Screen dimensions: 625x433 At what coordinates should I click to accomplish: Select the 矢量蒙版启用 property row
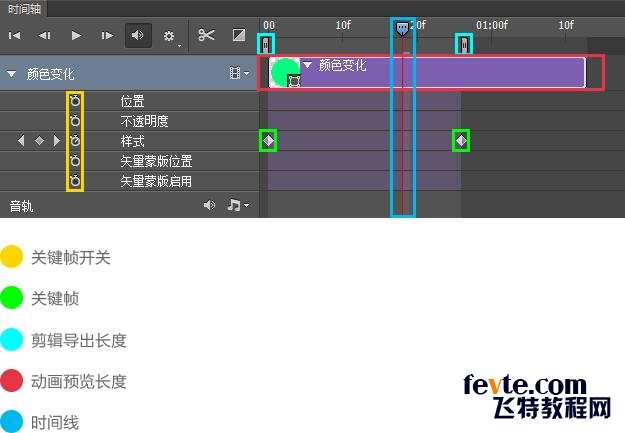pos(130,181)
